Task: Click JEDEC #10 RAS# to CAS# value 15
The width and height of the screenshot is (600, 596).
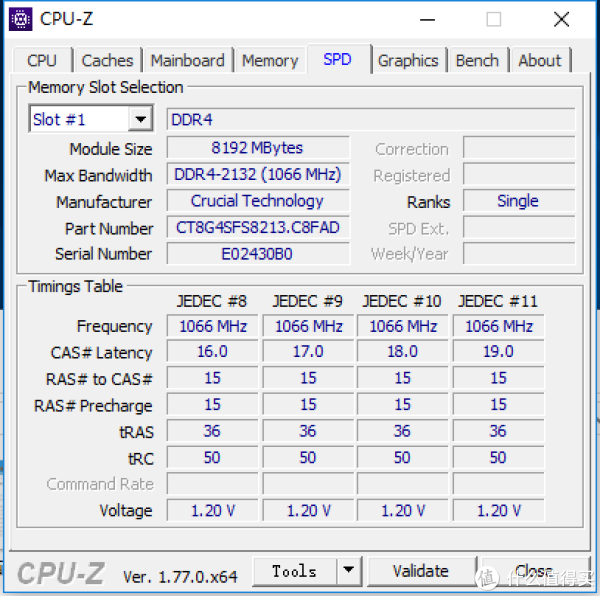Action: pos(403,378)
